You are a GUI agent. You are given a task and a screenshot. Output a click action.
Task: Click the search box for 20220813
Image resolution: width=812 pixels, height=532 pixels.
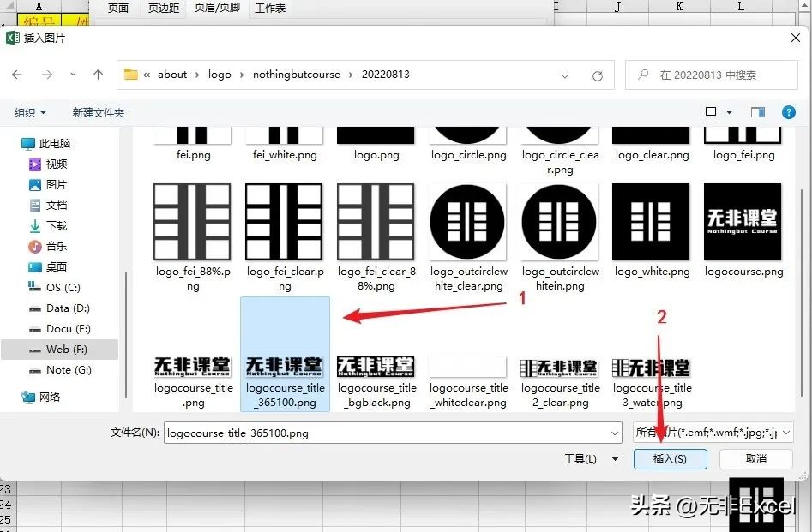pyautogui.click(x=711, y=75)
